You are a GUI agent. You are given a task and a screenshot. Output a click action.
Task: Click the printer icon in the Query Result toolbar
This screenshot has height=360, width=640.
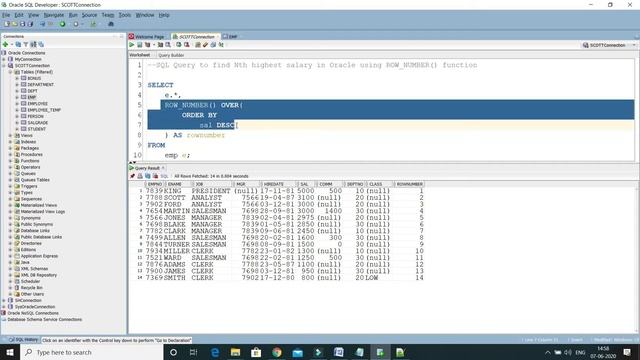[140, 176]
